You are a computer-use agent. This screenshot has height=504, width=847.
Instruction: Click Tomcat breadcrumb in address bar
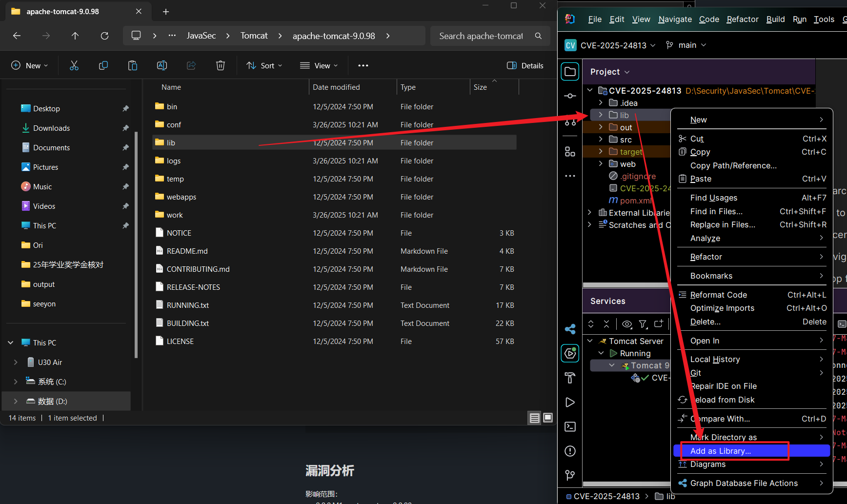[254, 36]
